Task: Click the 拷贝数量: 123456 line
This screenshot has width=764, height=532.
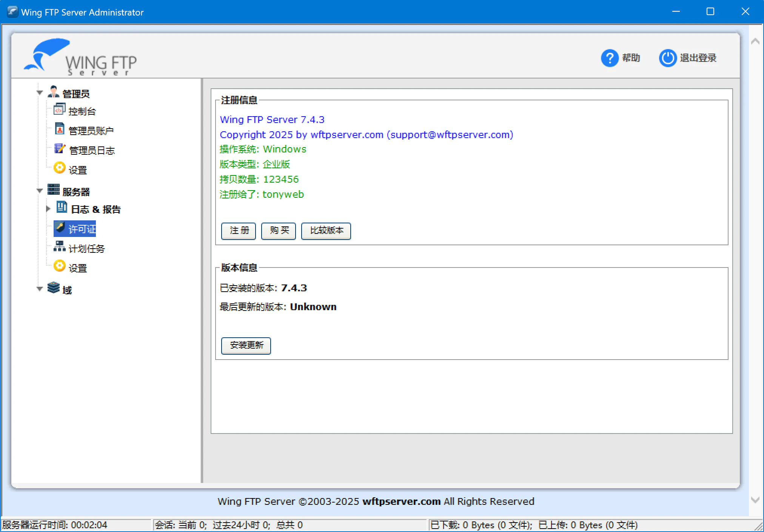Action: coord(259,179)
